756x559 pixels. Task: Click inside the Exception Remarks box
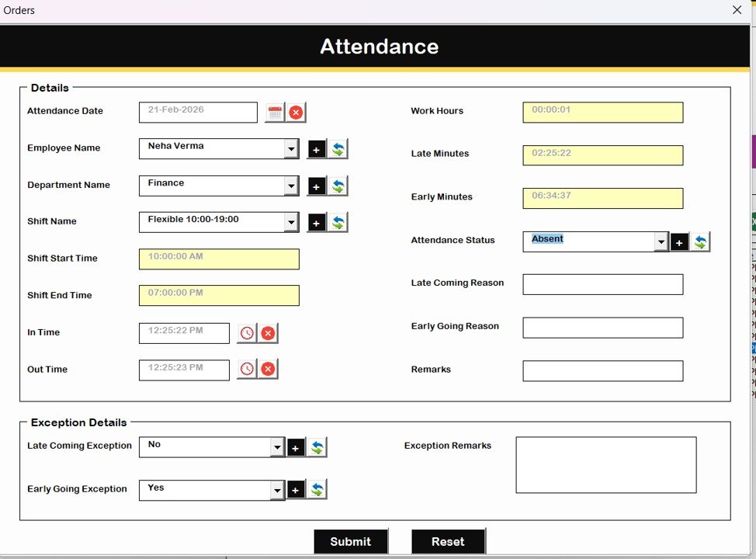(x=605, y=465)
